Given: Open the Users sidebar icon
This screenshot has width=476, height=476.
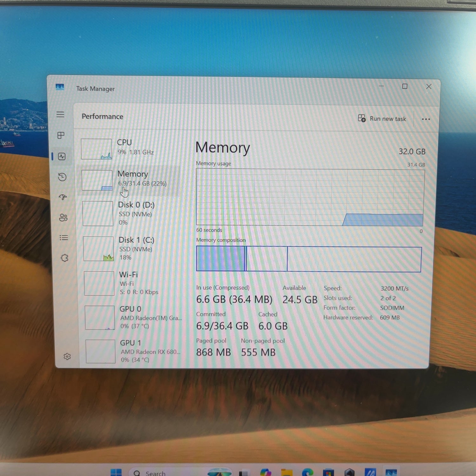Looking at the screenshot, I should pyautogui.click(x=63, y=217).
